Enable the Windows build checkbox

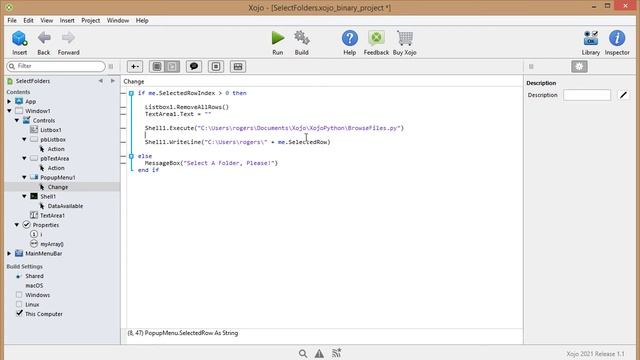pos(19,295)
